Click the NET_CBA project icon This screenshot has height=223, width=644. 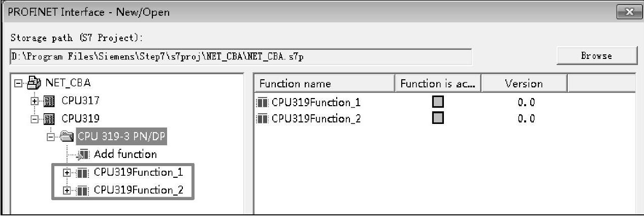point(35,84)
